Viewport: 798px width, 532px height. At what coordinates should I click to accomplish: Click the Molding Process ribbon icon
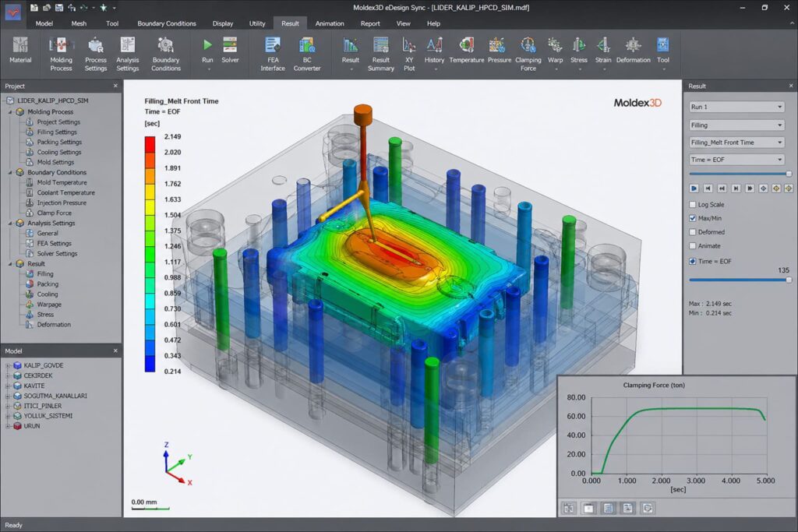point(61,52)
